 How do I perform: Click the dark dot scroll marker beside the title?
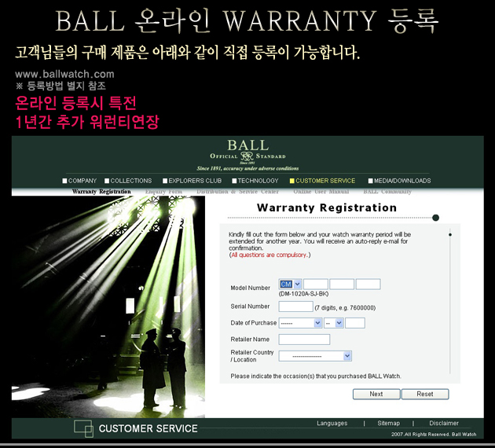pos(435,218)
